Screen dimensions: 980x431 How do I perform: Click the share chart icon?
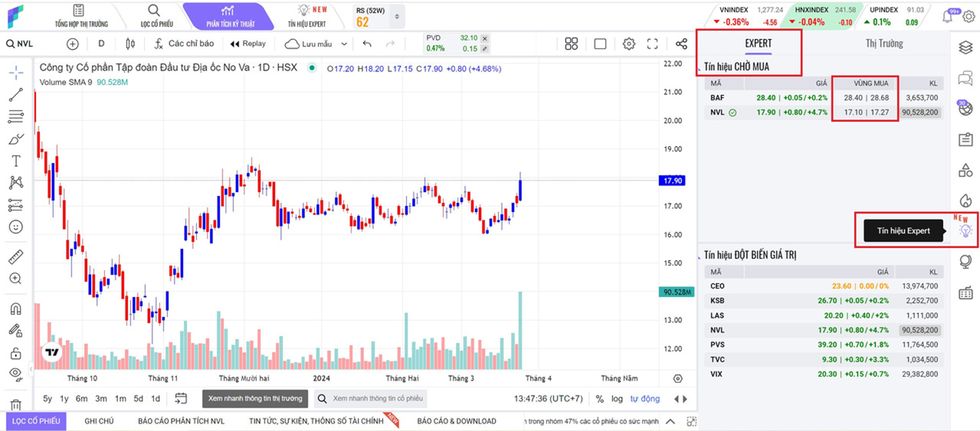(681, 43)
